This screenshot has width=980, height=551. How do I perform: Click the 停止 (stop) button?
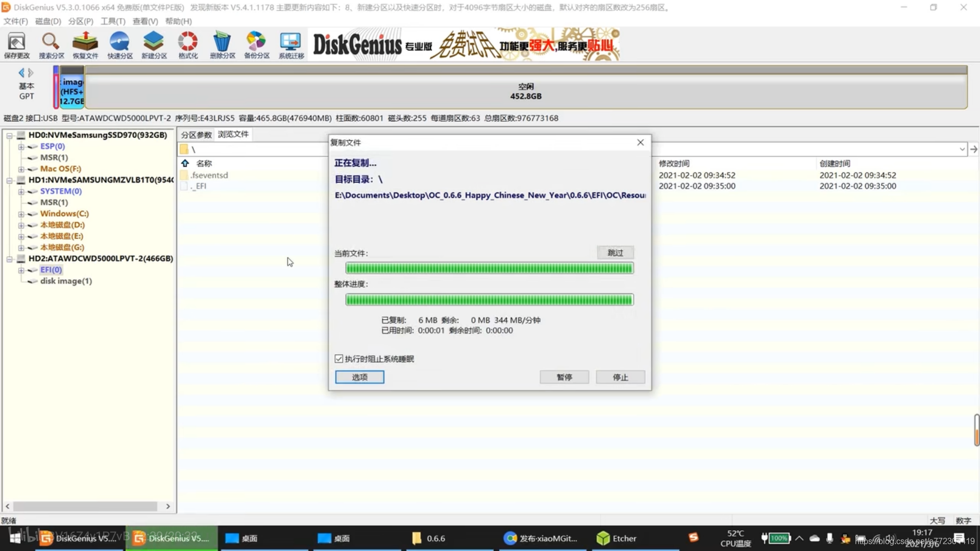(x=621, y=377)
